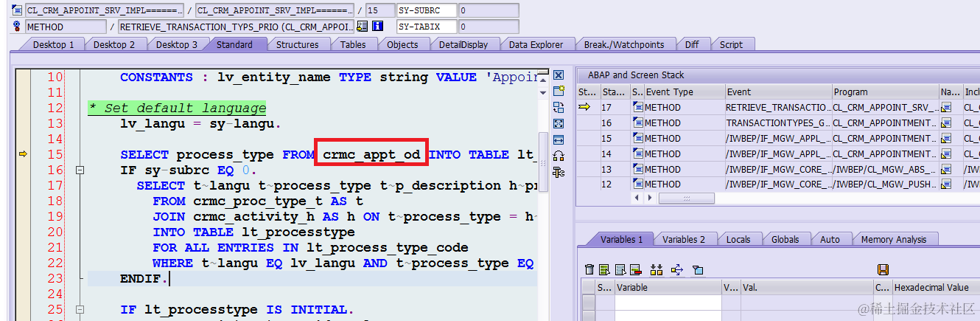Image resolution: width=980 pixels, height=321 pixels.
Task: Switch to the Variables 2 tab
Action: tap(684, 239)
